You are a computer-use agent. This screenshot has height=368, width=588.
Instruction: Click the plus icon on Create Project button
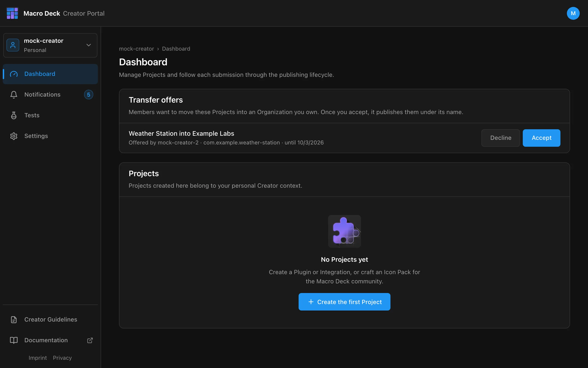pos(311,302)
